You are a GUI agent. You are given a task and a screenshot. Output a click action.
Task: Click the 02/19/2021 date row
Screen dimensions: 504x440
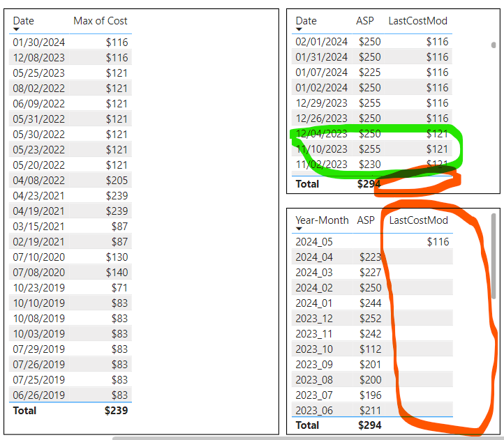(x=71, y=241)
